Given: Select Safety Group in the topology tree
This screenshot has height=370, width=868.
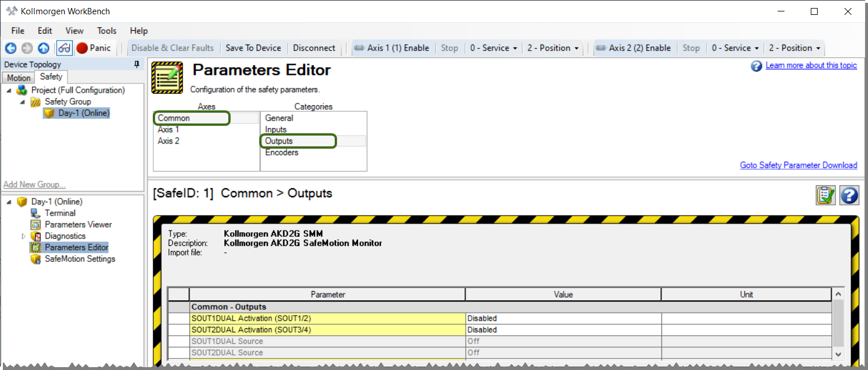Looking at the screenshot, I should coord(68,102).
